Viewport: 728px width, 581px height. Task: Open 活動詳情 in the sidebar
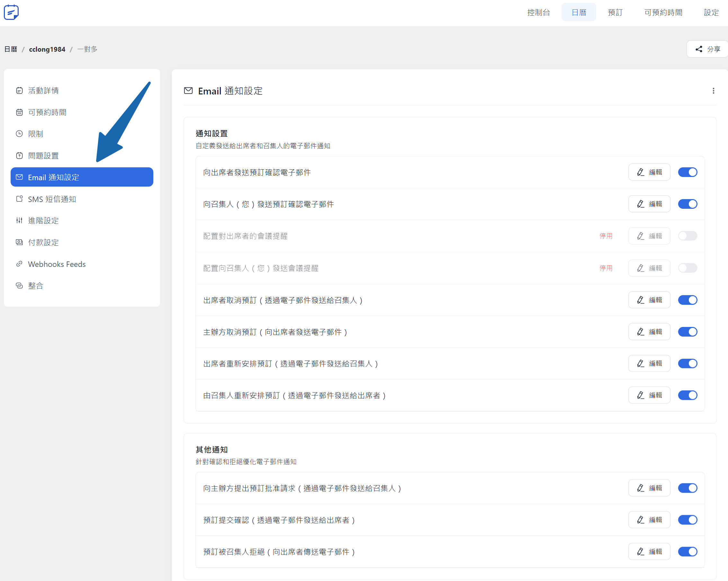pyautogui.click(x=43, y=91)
